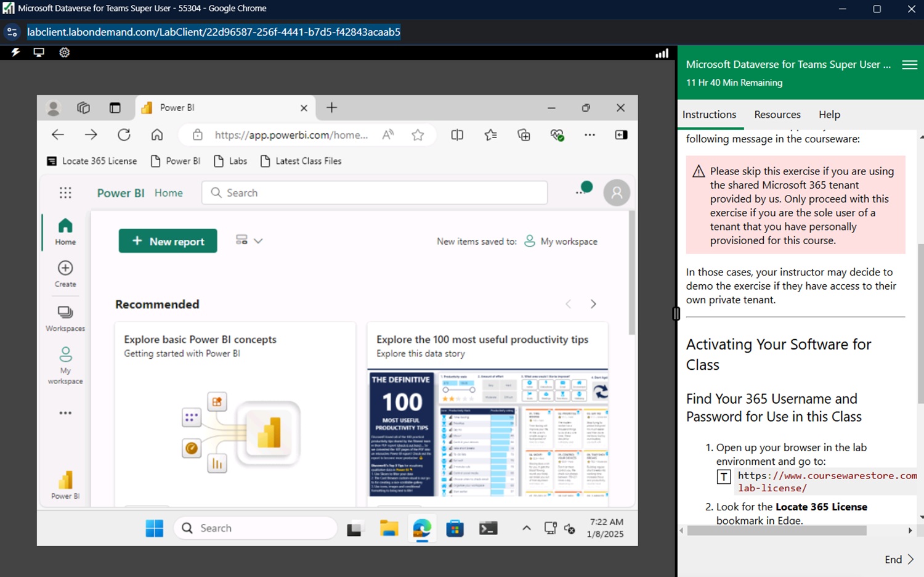
Task: Open the sidebar more options ellipsis
Action: tap(65, 413)
